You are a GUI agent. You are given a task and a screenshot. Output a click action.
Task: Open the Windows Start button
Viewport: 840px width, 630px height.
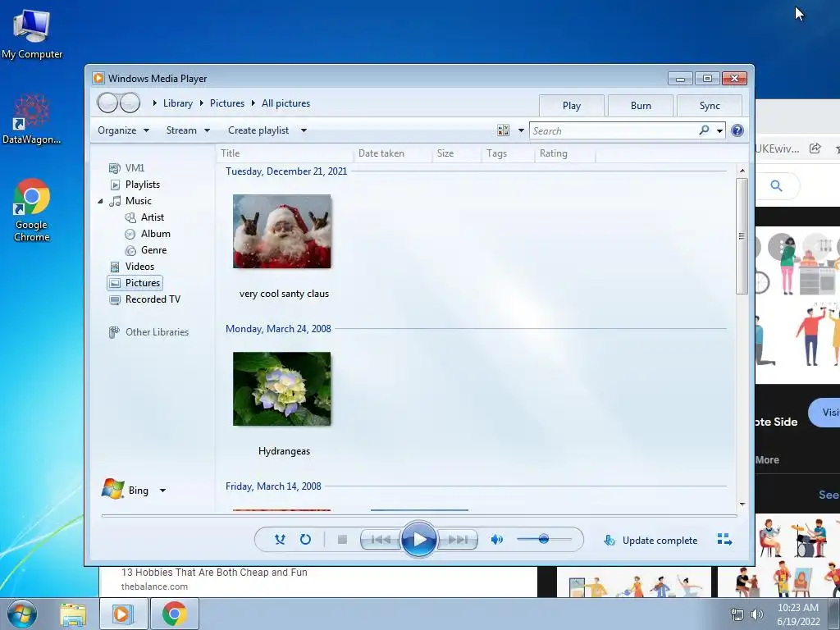[21, 614]
